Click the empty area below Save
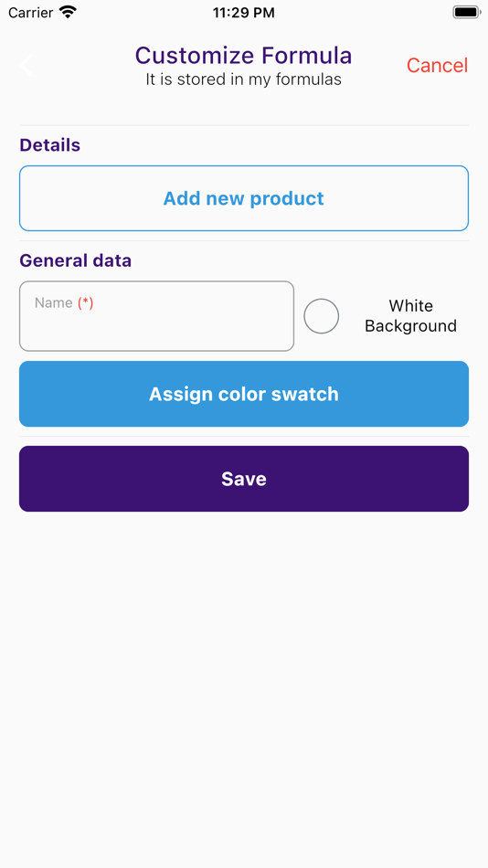 click(244, 686)
